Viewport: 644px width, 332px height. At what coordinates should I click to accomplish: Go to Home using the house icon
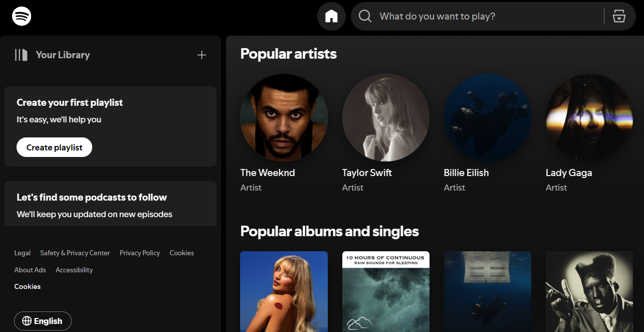331,16
